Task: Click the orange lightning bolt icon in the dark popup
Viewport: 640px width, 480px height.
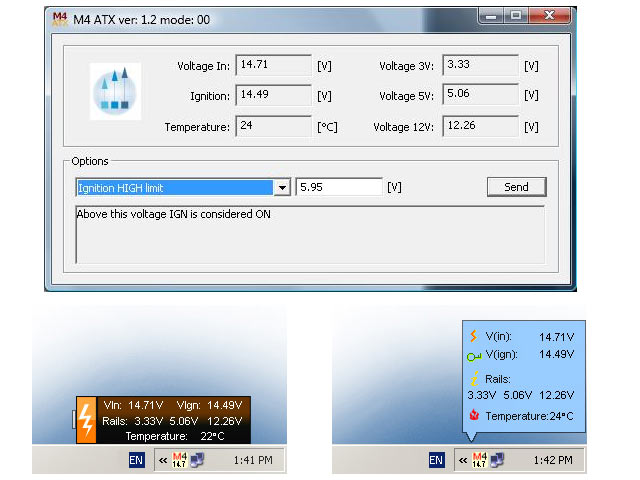Action: [x=86, y=420]
